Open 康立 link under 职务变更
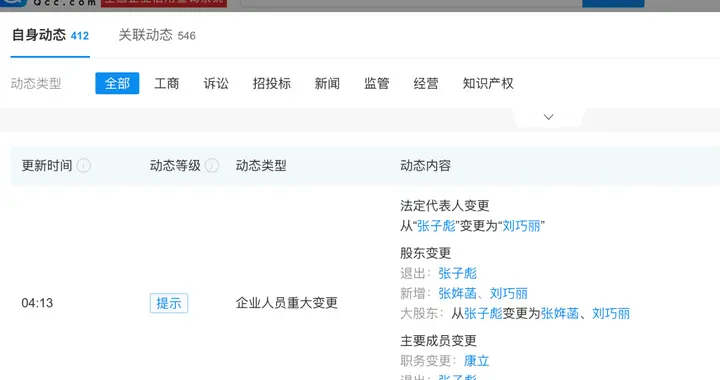The width and height of the screenshot is (720, 380). coord(477,361)
